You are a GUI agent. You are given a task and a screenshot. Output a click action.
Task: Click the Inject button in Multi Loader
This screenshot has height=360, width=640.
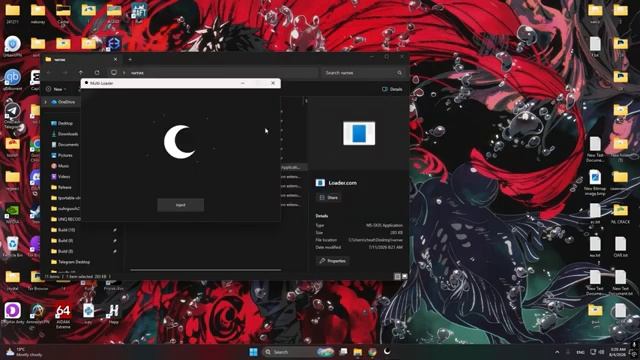(x=180, y=205)
